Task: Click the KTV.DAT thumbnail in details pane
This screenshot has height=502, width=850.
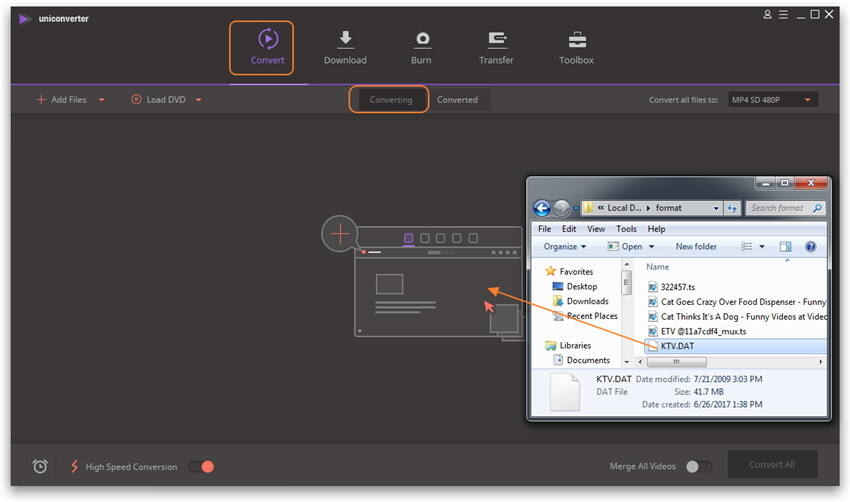Action: click(x=564, y=391)
